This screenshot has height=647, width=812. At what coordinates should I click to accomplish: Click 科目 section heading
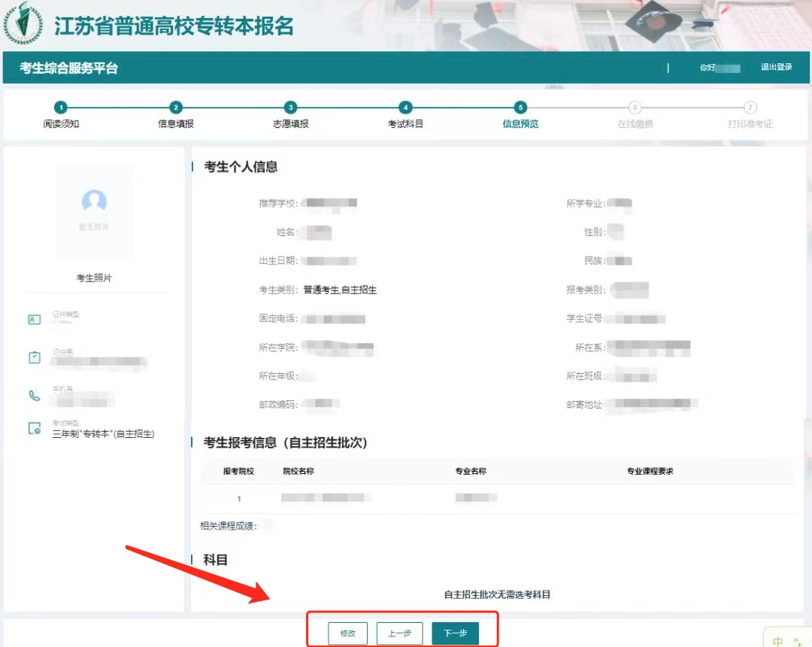coord(216,560)
